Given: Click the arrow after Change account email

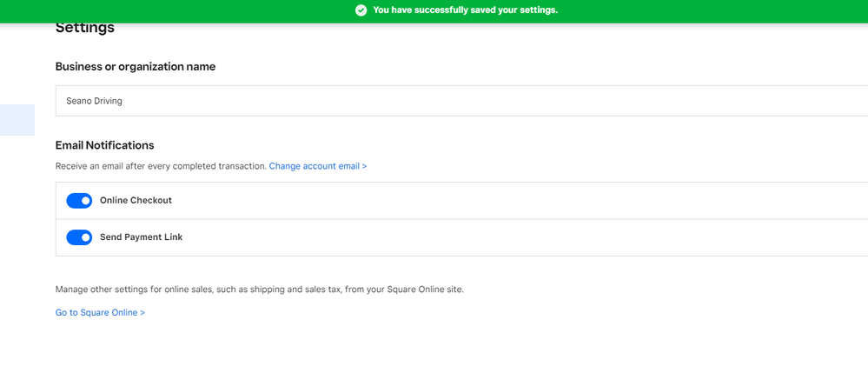Looking at the screenshot, I should [x=364, y=166].
